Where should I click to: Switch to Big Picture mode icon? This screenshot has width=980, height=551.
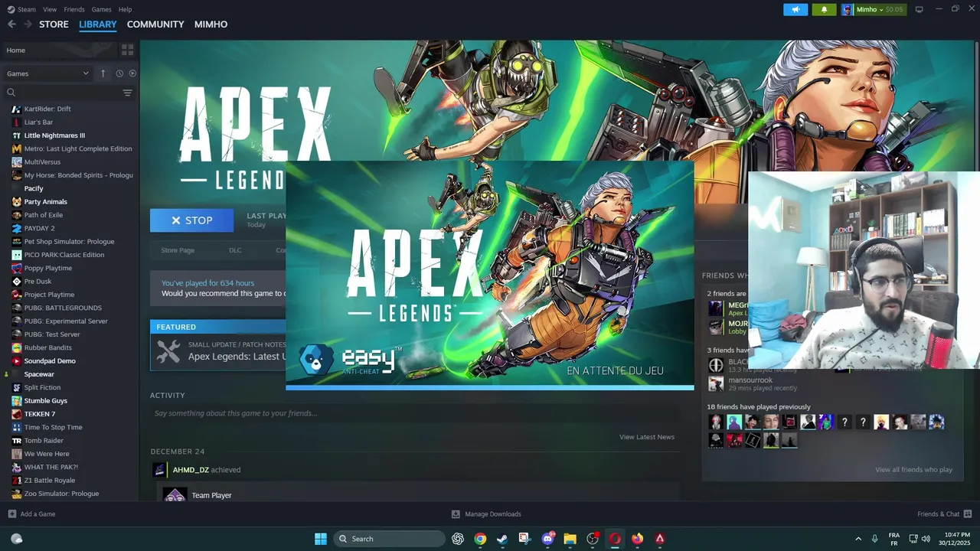click(x=919, y=9)
